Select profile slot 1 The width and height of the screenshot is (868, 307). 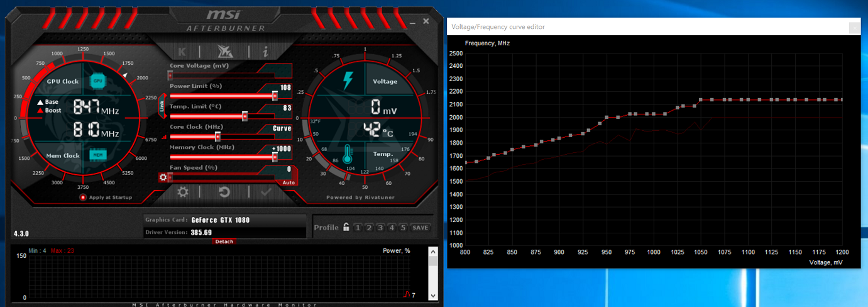point(358,228)
